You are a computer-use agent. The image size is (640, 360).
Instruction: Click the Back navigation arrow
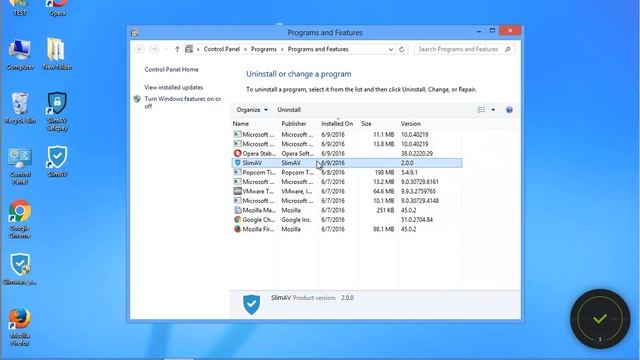(140, 49)
